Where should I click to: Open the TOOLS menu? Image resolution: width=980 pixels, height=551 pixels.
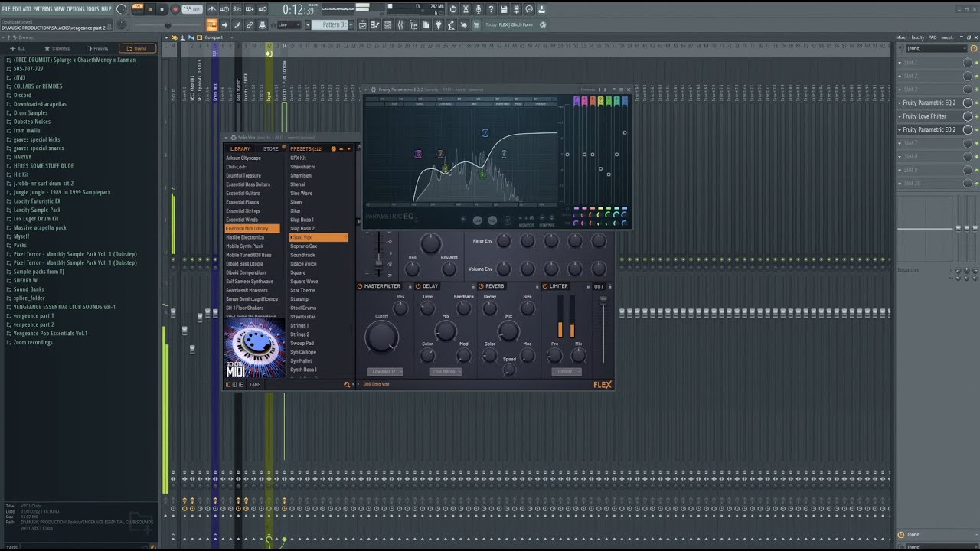click(93, 9)
